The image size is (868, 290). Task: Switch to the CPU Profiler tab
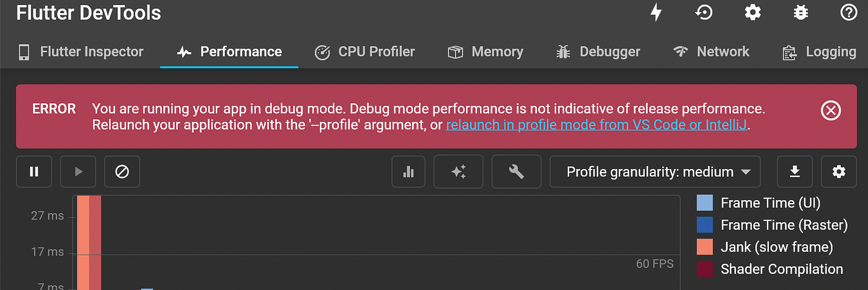click(365, 52)
